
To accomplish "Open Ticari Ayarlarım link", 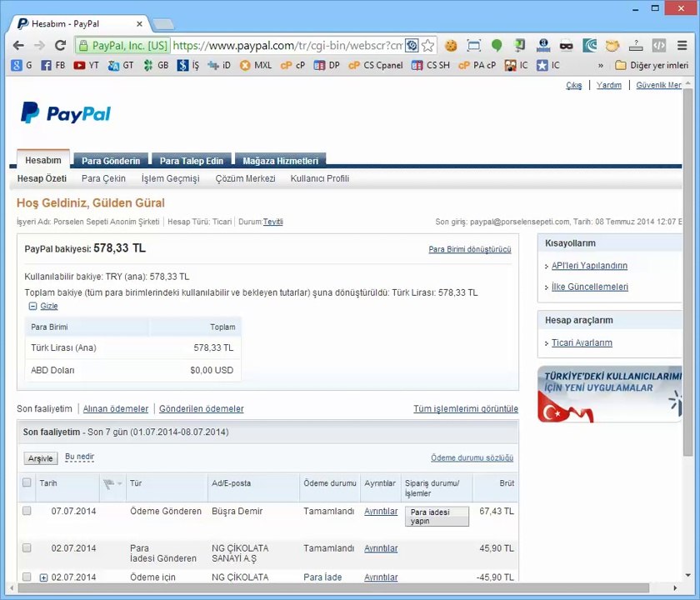I will click(582, 342).
